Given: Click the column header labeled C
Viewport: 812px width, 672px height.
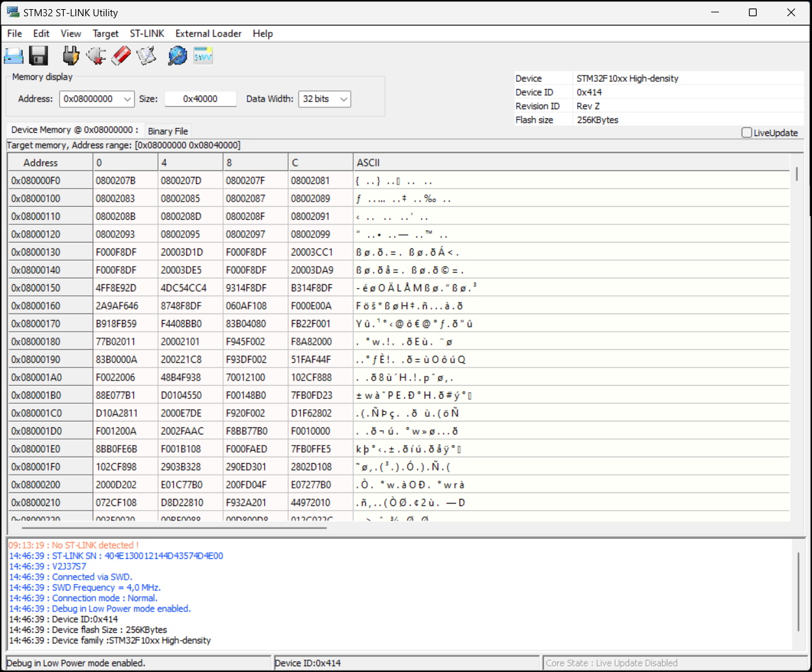Looking at the screenshot, I should 320,163.
